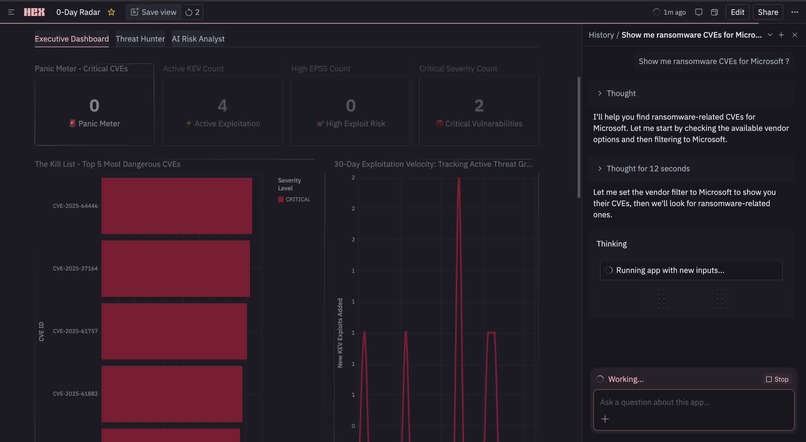Open the version counter showing 2
Screen dimensions: 806x442
point(192,12)
